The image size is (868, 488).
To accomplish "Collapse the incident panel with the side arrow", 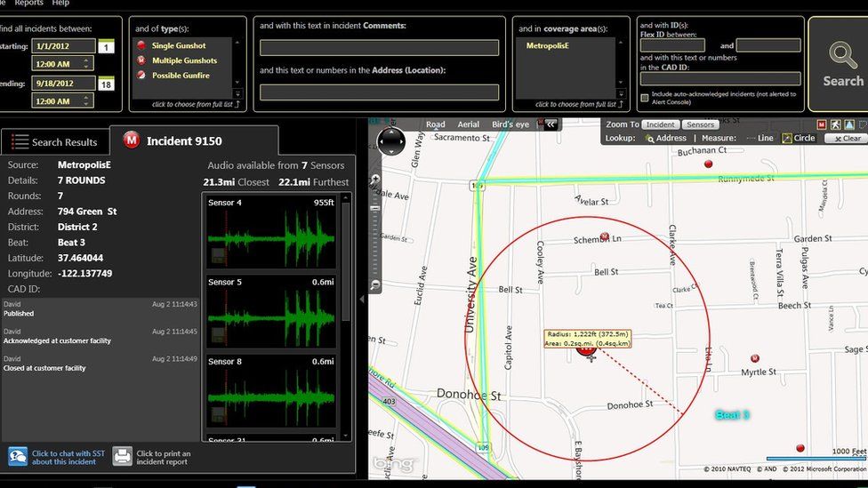I will [x=362, y=299].
